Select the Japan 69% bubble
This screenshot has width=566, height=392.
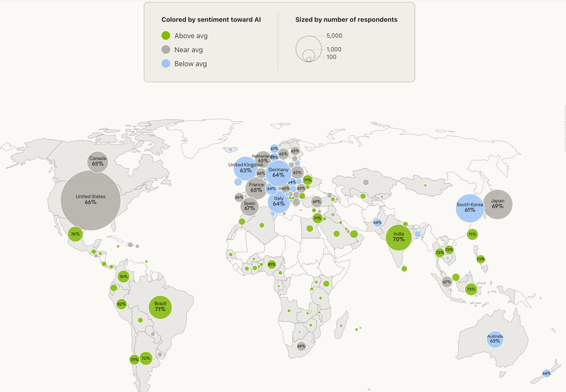click(x=498, y=204)
